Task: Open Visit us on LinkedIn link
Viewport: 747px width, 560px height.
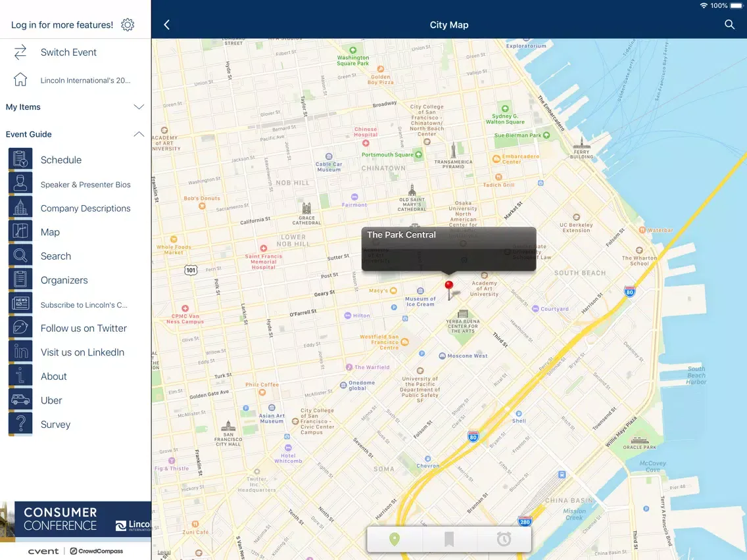Action: (x=82, y=352)
